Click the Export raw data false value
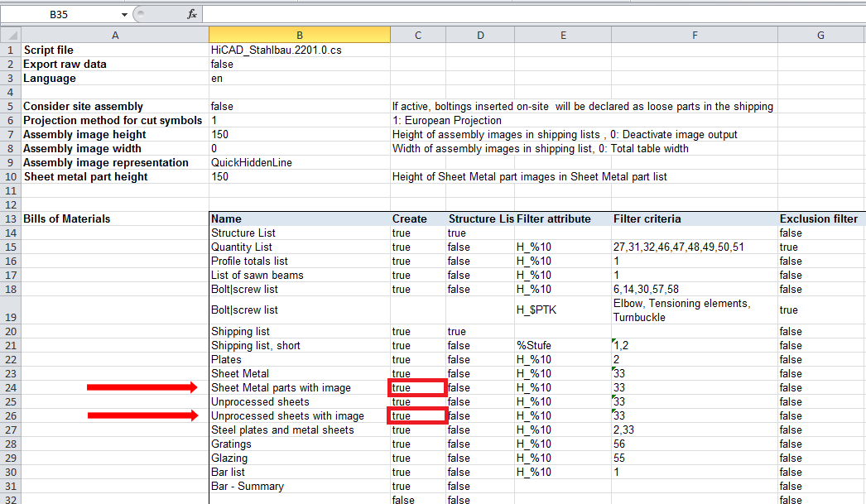 299,65
